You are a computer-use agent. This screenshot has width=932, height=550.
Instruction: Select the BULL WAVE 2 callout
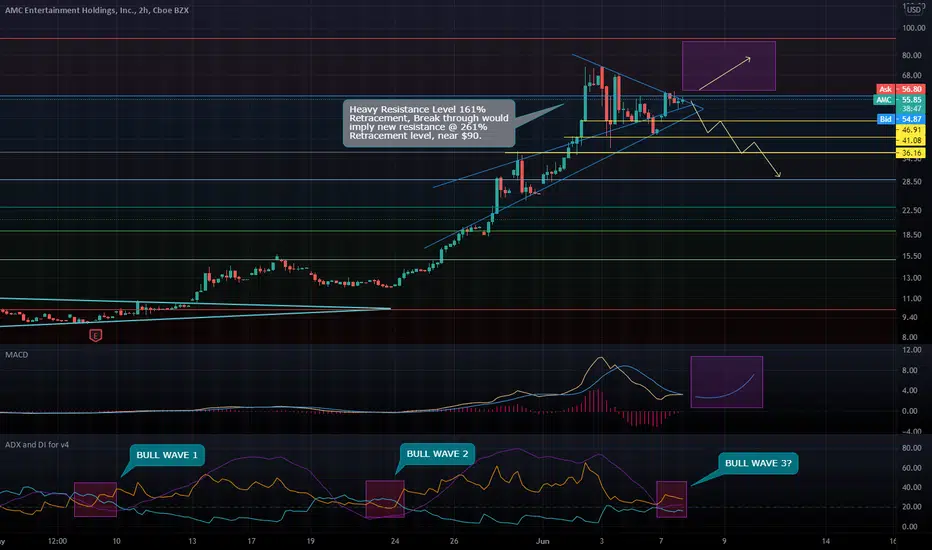(x=437, y=454)
